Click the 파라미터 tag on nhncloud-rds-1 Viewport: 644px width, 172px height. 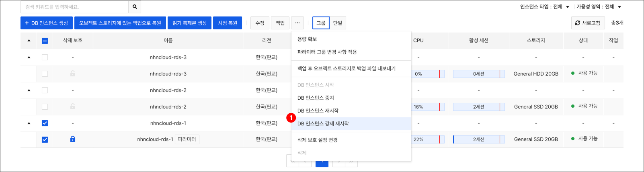(x=187, y=139)
